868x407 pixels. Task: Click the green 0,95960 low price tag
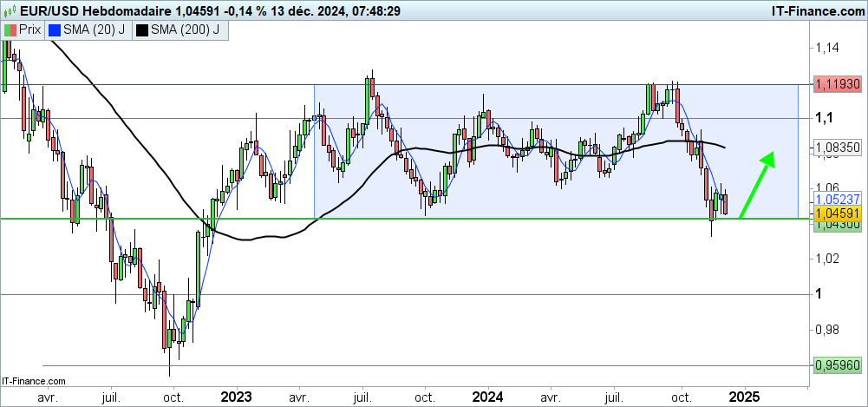point(836,365)
